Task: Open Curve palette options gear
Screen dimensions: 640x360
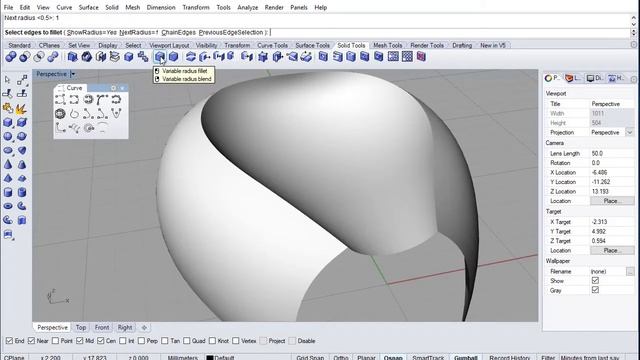Action: pos(113,88)
